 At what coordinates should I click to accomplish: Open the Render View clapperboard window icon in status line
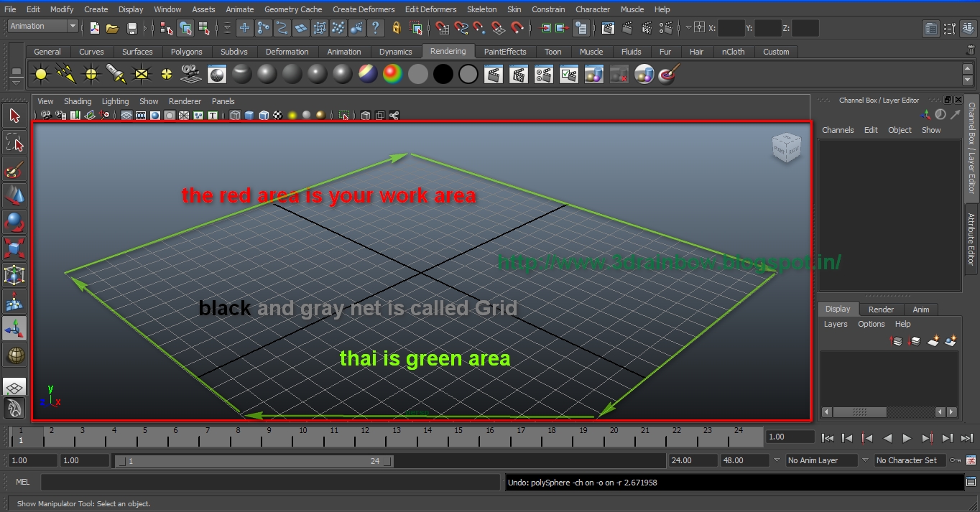coord(608,28)
